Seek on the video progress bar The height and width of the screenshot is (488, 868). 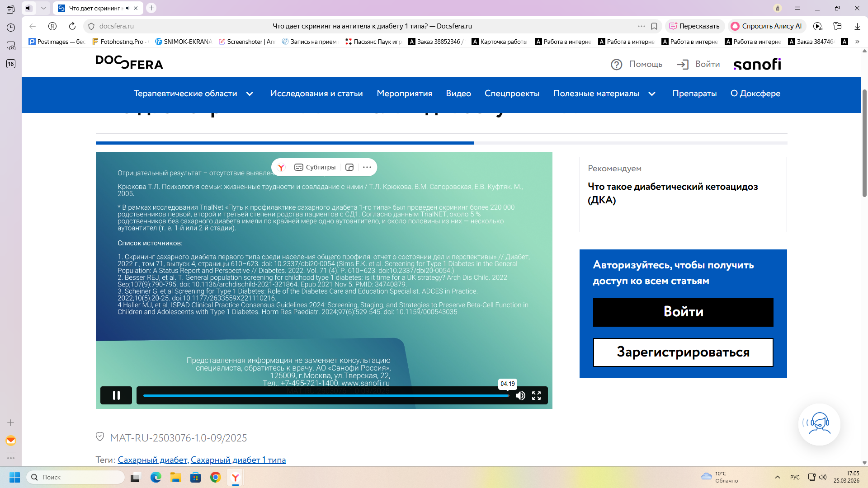coord(325,395)
